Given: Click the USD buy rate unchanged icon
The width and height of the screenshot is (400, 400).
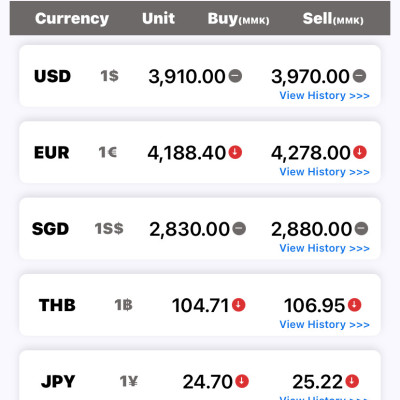Looking at the screenshot, I should (235, 76).
